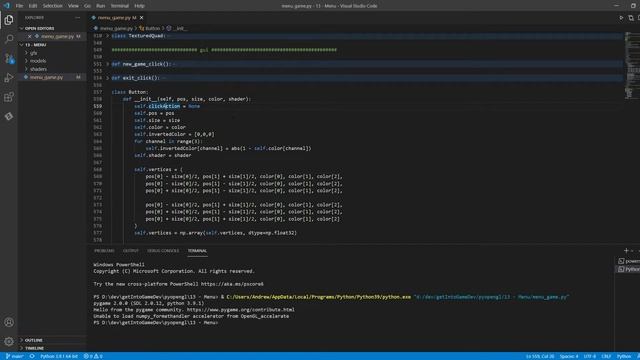The width and height of the screenshot is (640, 360).
Task: Click on the terminal prompt line at bottom
Action: (x=155, y=322)
